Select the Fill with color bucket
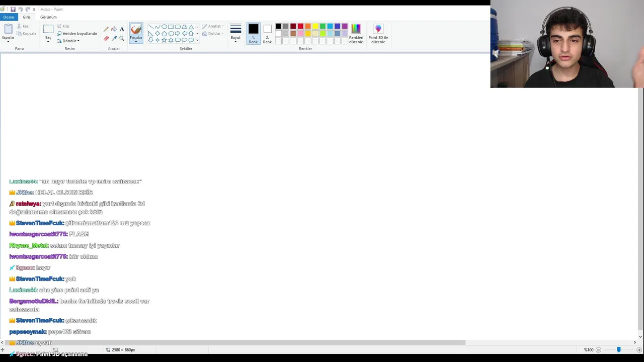 [x=114, y=29]
